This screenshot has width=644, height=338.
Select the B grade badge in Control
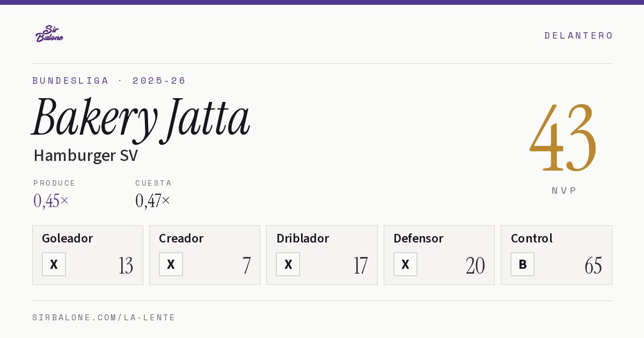522,264
